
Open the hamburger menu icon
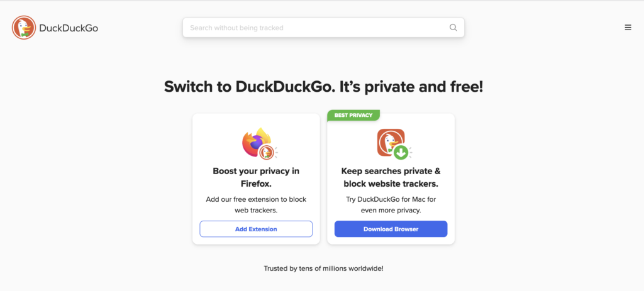[x=628, y=28]
